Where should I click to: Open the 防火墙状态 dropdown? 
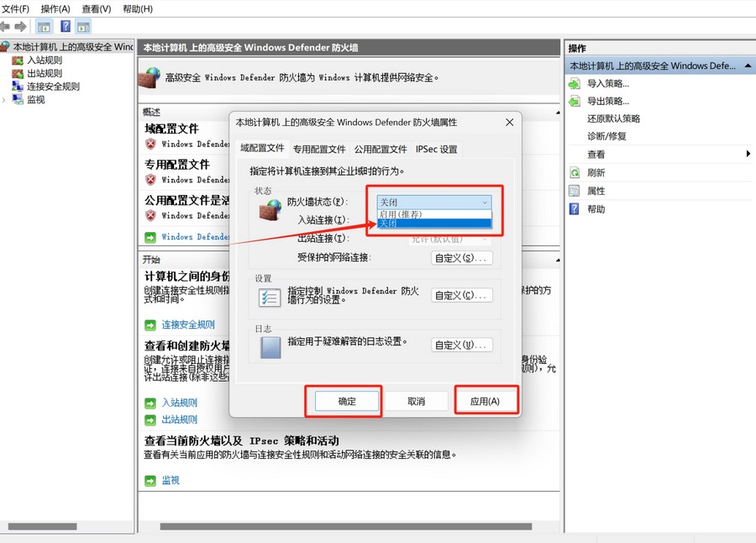point(434,202)
